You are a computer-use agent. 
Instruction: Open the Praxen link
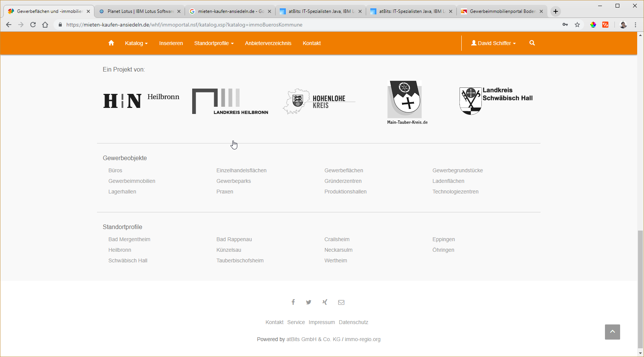(225, 192)
